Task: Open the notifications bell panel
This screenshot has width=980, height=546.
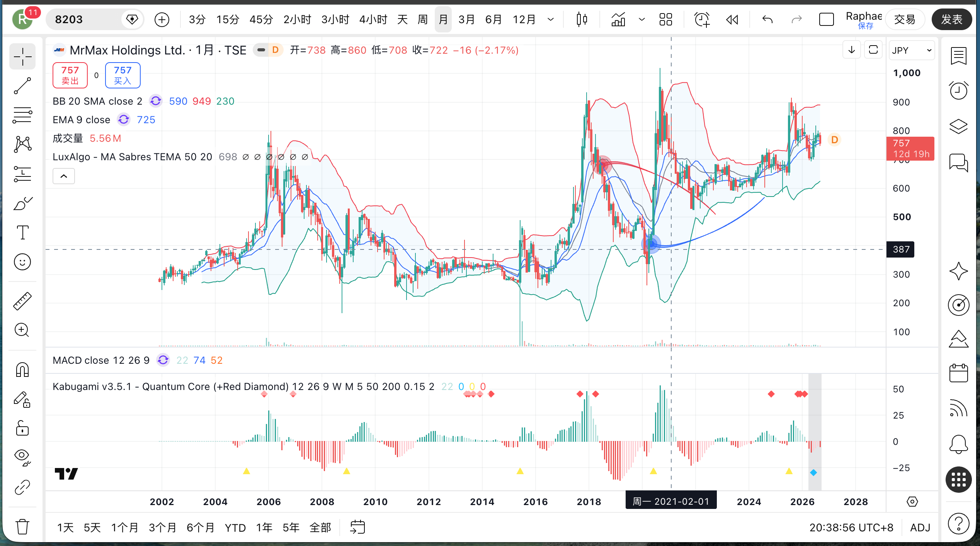Action: tap(959, 444)
